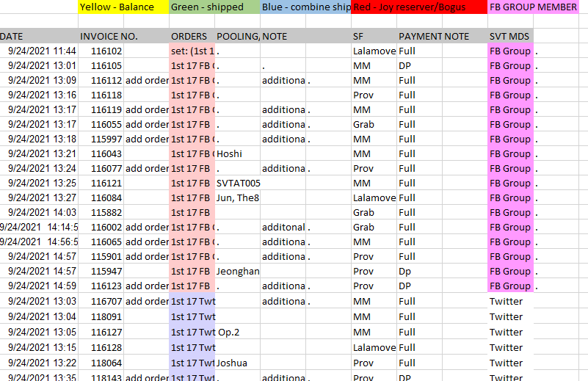The height and width of the screenshot is (381, 588).
Task: Select invoice number 116077
Action: (x=101, y=168)
